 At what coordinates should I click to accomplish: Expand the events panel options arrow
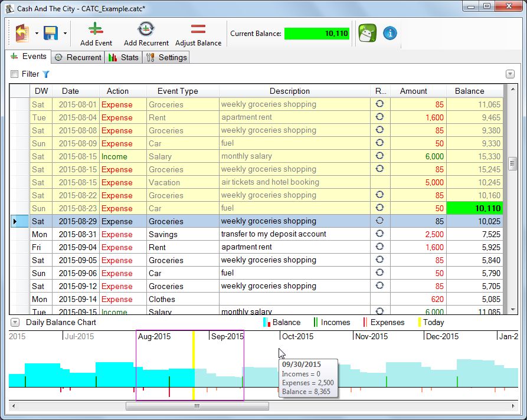[x=510, y=74]
